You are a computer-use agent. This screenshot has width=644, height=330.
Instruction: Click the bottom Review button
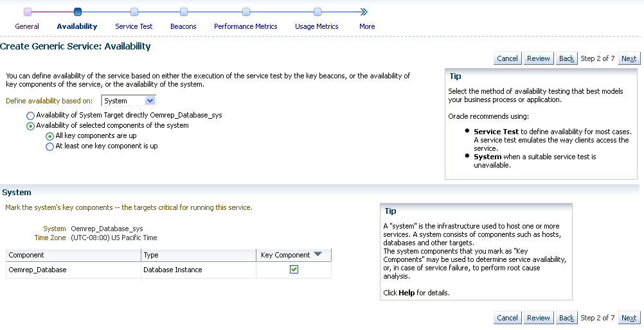[538, 318]
